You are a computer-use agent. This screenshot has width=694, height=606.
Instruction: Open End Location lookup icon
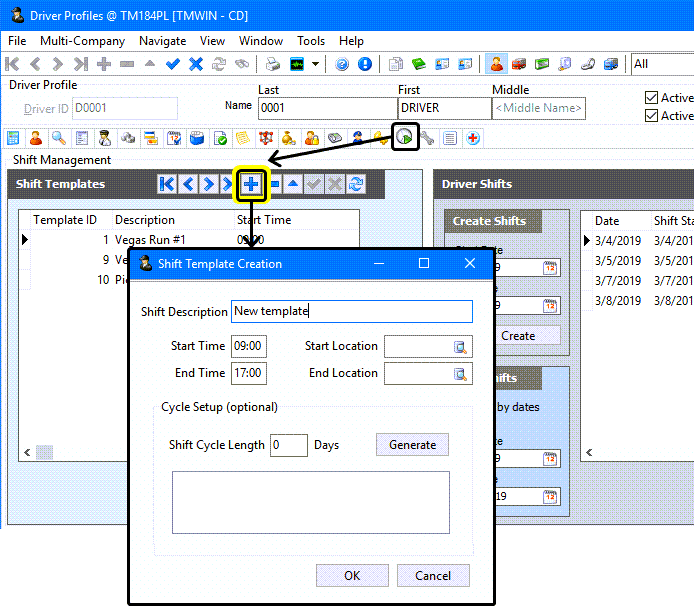(x=461, y=374)
